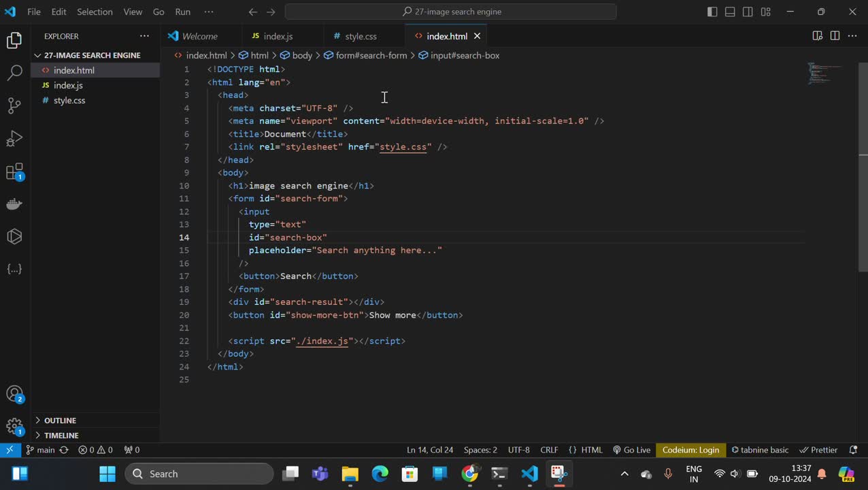Open the Manage gear menu
The image size is (868, 490).
pos(14,427)
